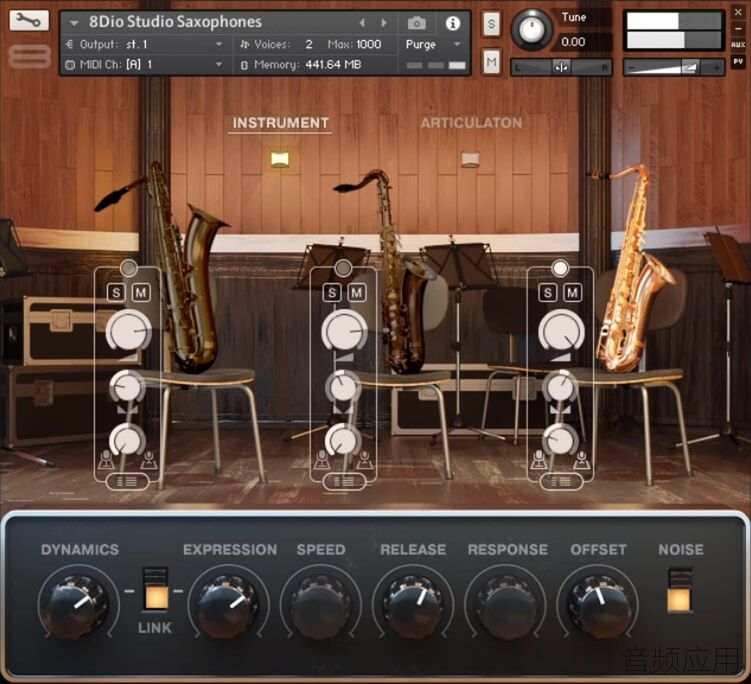Expand the instrument name dropdown arrow

click(74, 23)
